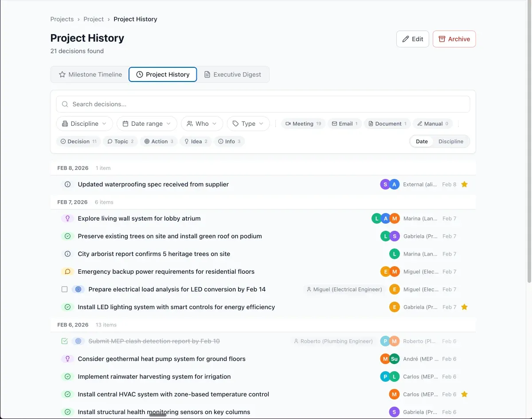Click the action target icon for MEP clash report
The width and height of the screenshot is (532, 419).
(x=78, y=341)
